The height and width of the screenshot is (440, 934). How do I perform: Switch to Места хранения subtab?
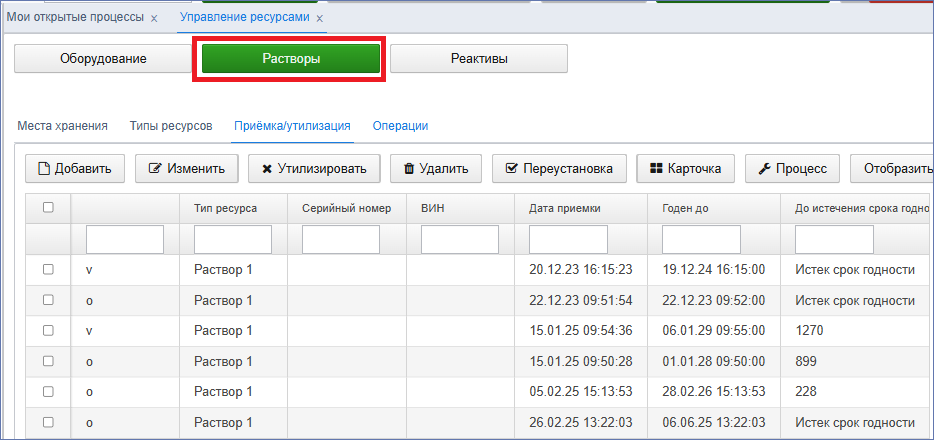tap(63, 126)
